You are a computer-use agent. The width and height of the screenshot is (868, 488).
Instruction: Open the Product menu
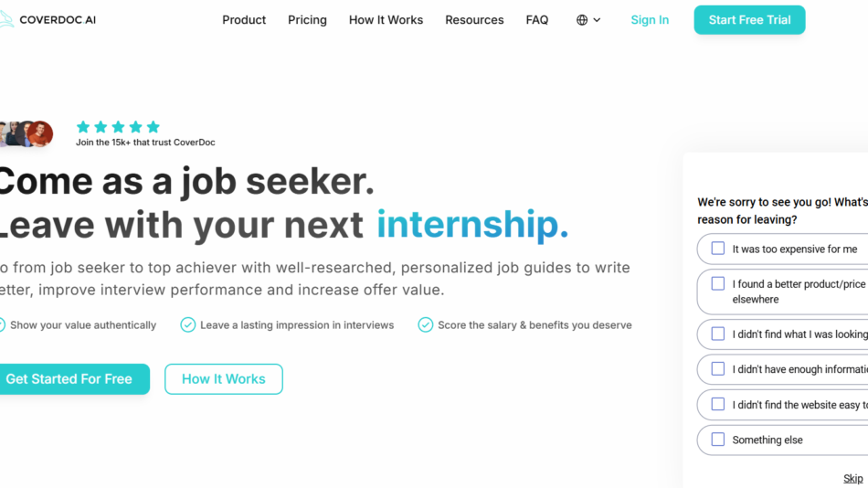coord(244,20)
